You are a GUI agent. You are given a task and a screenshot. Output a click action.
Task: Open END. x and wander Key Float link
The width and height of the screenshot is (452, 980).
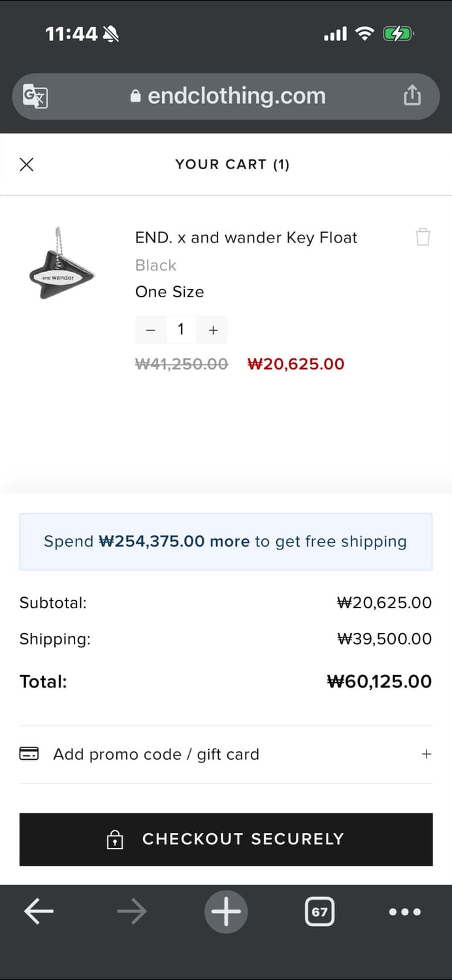(x=246, y=238)
